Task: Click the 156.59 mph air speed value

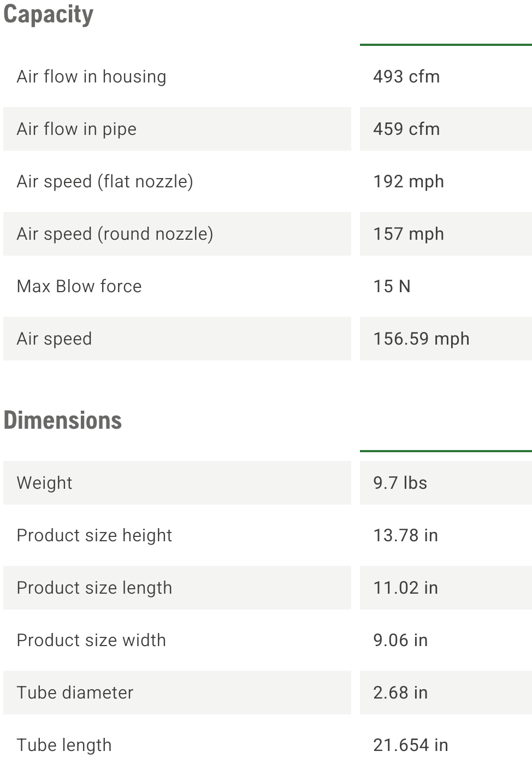Action: (421, 339)
